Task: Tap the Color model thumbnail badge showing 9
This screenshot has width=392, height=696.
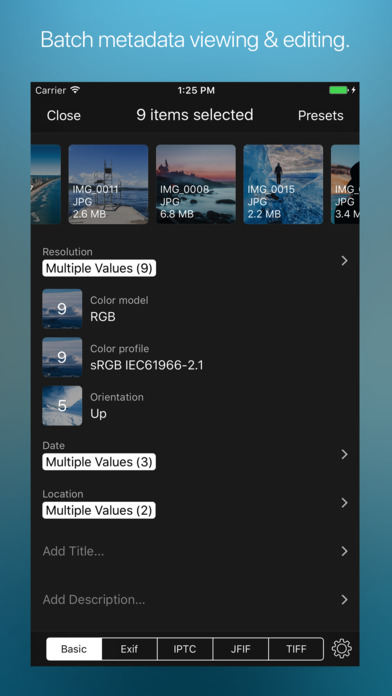Action: point(62,309)
